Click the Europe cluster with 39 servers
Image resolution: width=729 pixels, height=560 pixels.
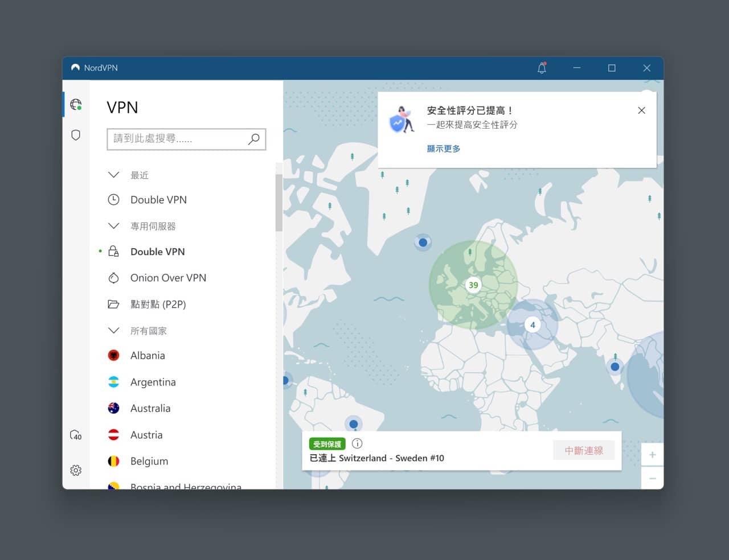click(x=473, y=285)
